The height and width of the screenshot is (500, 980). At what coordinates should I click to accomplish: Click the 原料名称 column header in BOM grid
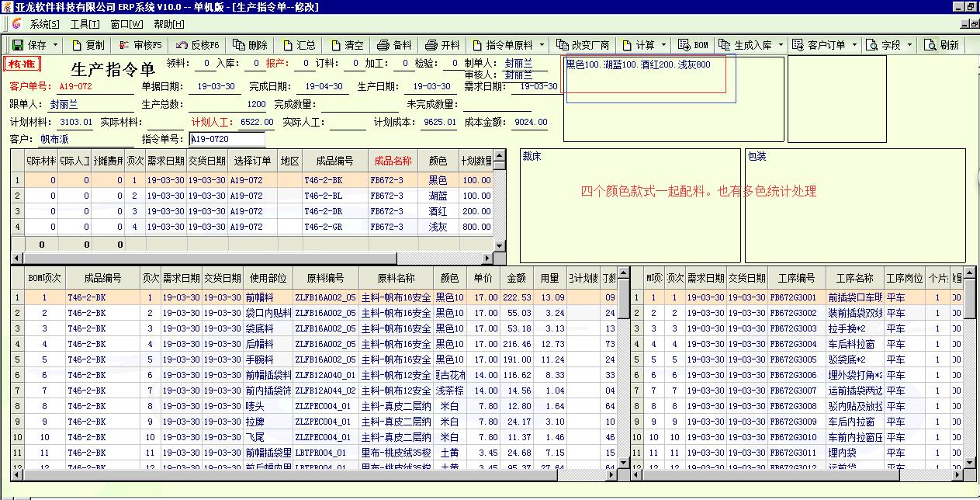tap(396, 278)
